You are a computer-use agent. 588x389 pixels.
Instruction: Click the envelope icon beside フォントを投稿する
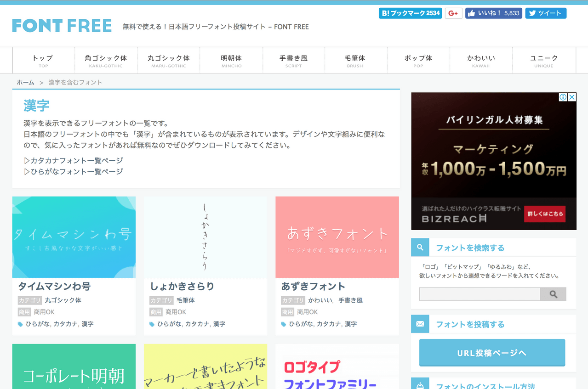420,324
